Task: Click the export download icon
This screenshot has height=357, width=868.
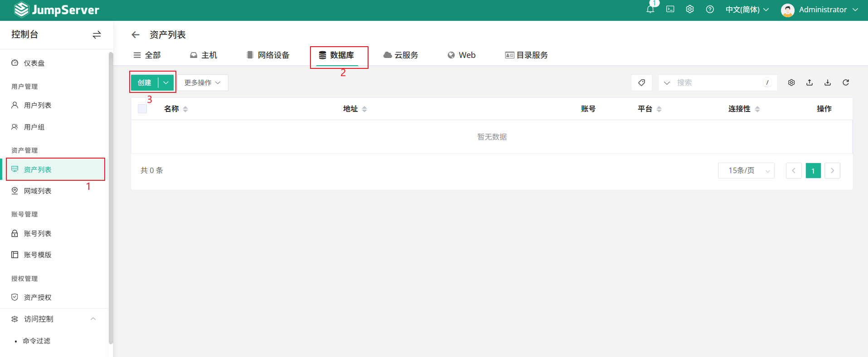Action: pos(828,82)
